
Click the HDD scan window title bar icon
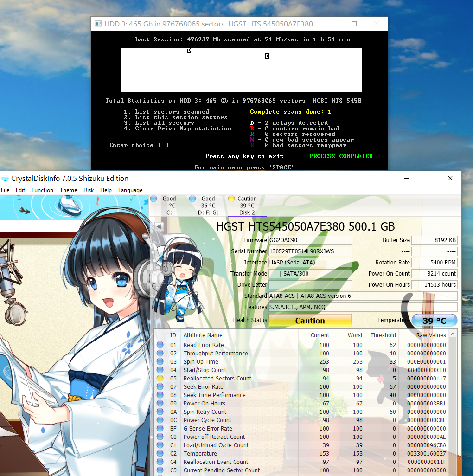coord(98,24)
